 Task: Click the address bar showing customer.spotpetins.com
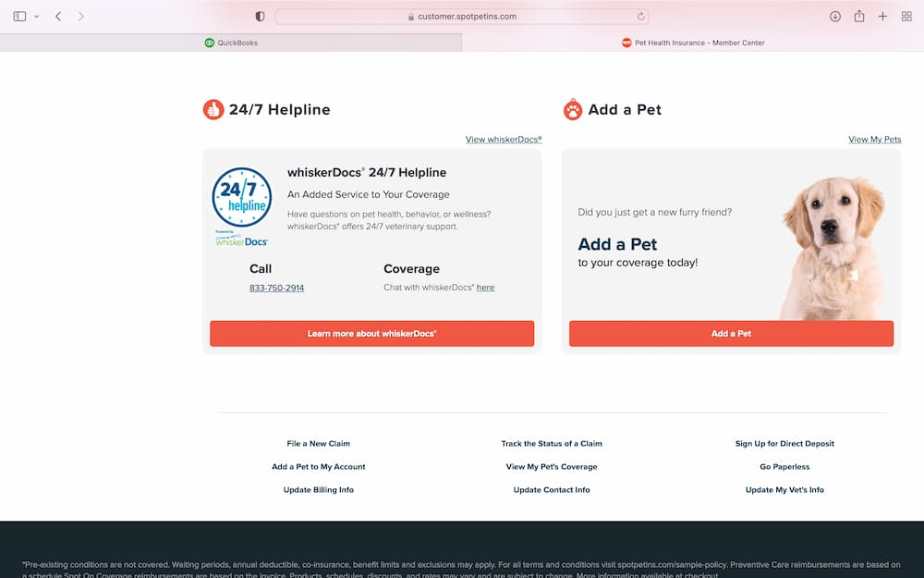[462, 17]
